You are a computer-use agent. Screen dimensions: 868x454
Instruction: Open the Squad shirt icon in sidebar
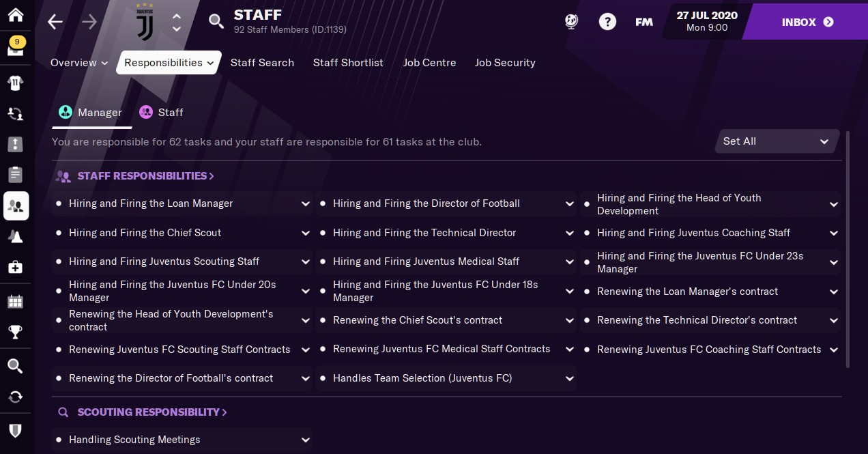[x=16, y=83]
